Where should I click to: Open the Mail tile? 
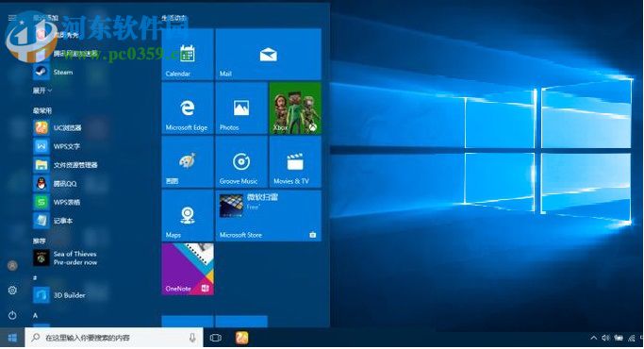pos(268,55)
